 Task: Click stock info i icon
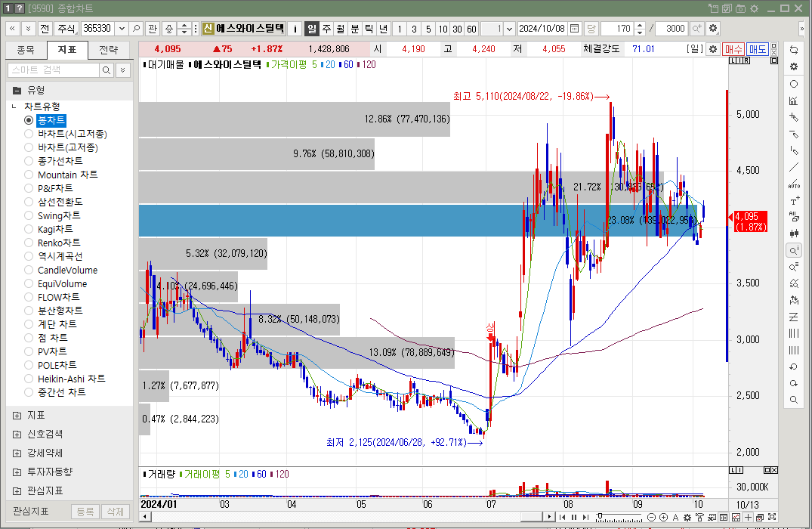(295, 29)
